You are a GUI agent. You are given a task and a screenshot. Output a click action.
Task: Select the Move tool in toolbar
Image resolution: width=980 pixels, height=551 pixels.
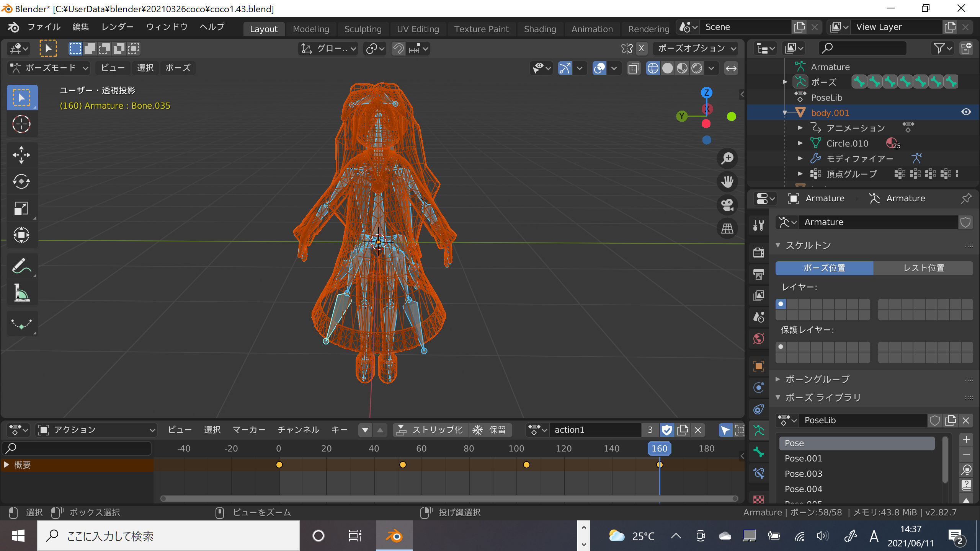pyautogui.click(x=21, y=155)
